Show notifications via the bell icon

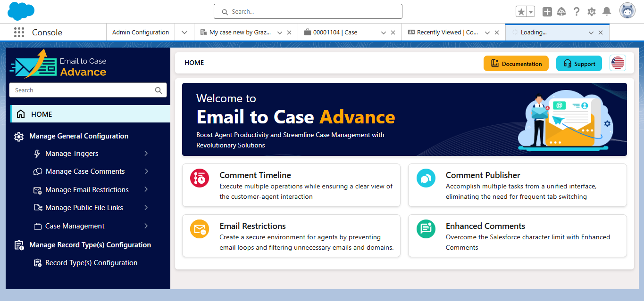[607, 12]
